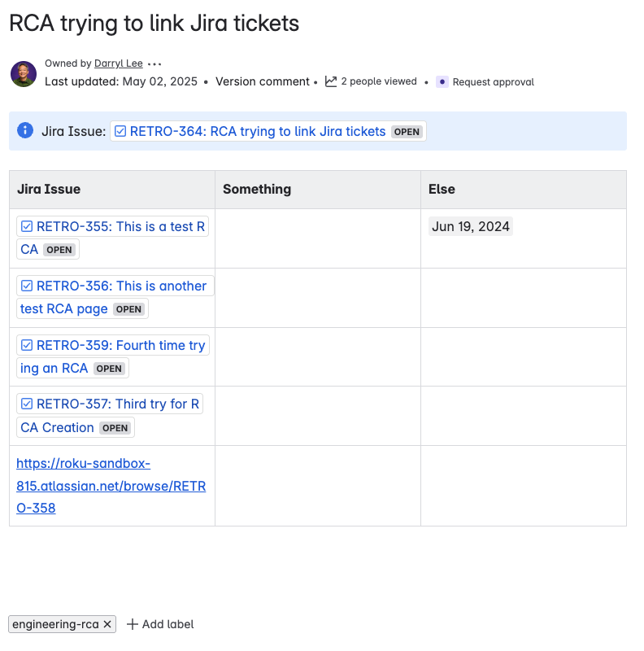Screen dimensions: 644x651
Task: Click the Else column header
Action: pos(441,189)
